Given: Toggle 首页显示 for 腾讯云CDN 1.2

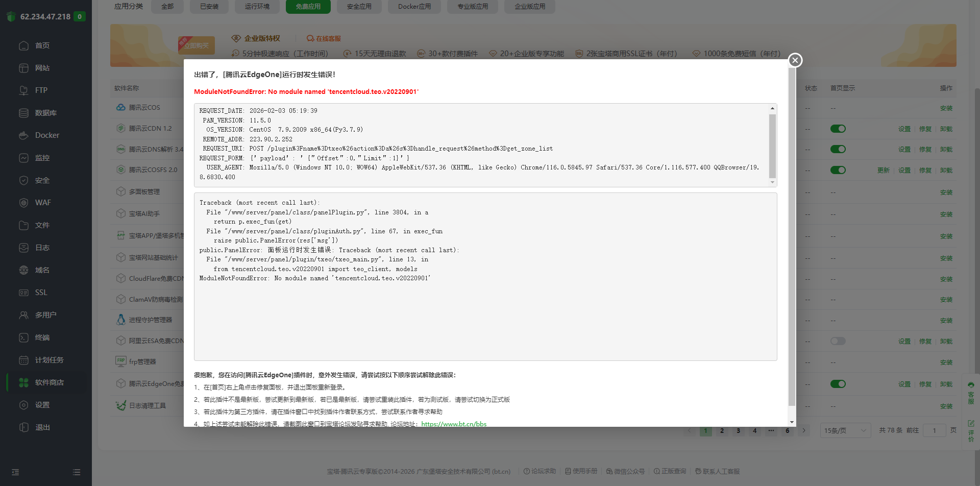Looking at the screenshot, I should point(838,129).
